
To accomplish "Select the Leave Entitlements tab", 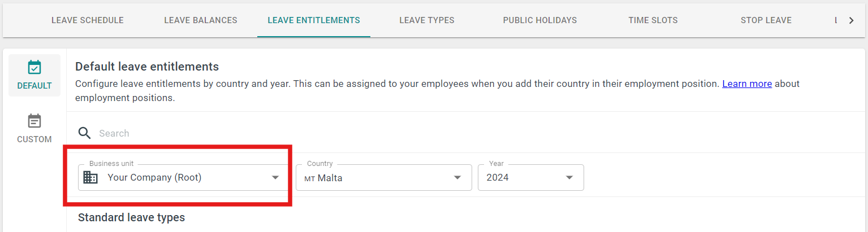I will coord(314,20).
